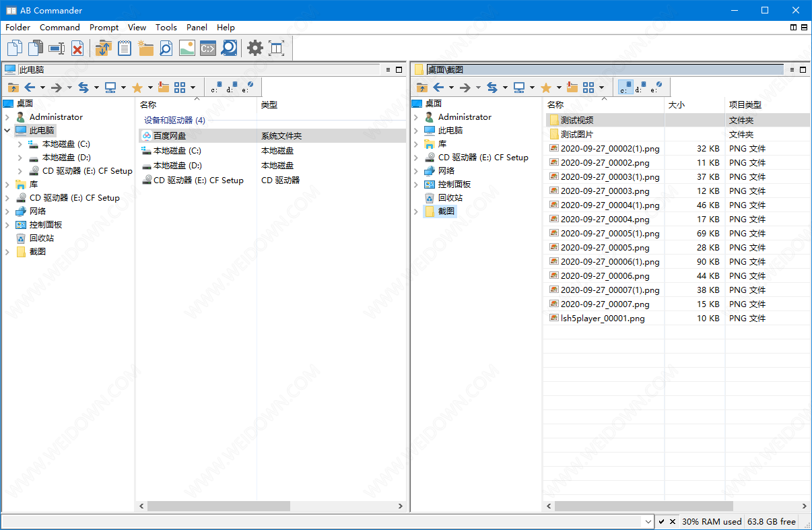Click left panel swap panels icon

(83, 88)
